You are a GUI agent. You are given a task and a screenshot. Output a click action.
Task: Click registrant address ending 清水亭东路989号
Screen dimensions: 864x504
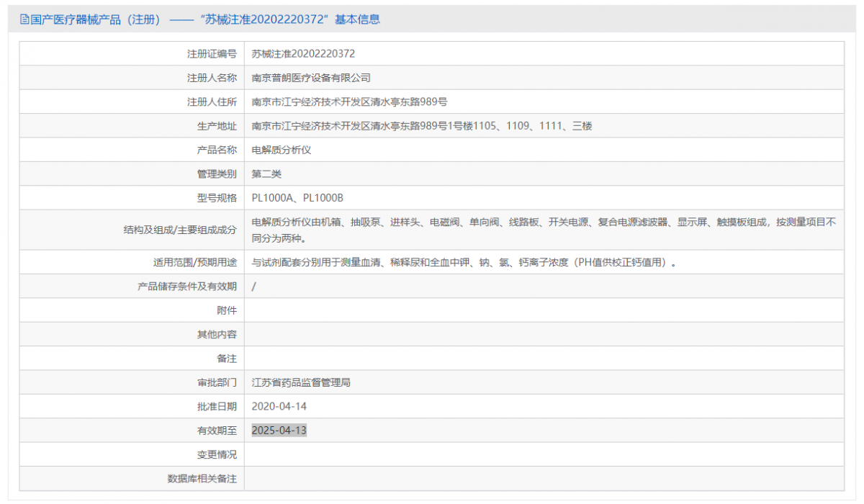pyautogui.click(x=349, y=102)
